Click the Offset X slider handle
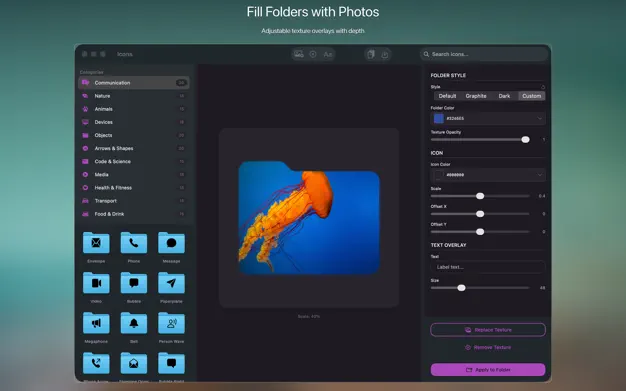The height and width of the screenshot is (391, 626). [x=480, y=214]
